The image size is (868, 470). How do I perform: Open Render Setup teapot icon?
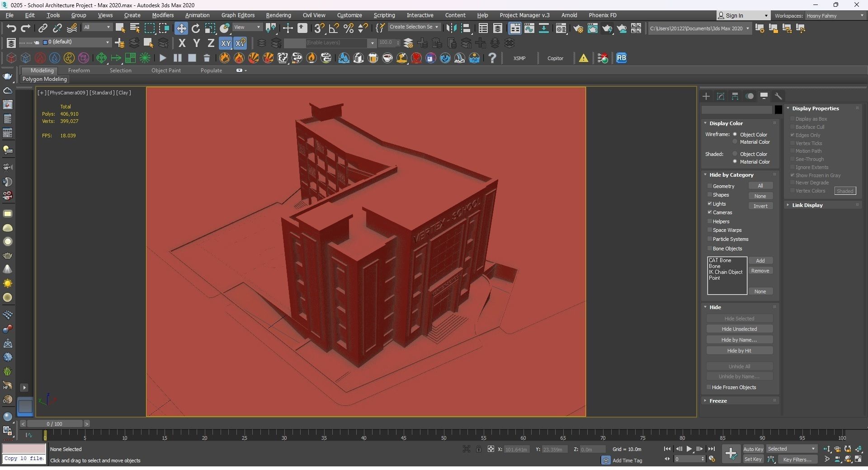(578, 28)
